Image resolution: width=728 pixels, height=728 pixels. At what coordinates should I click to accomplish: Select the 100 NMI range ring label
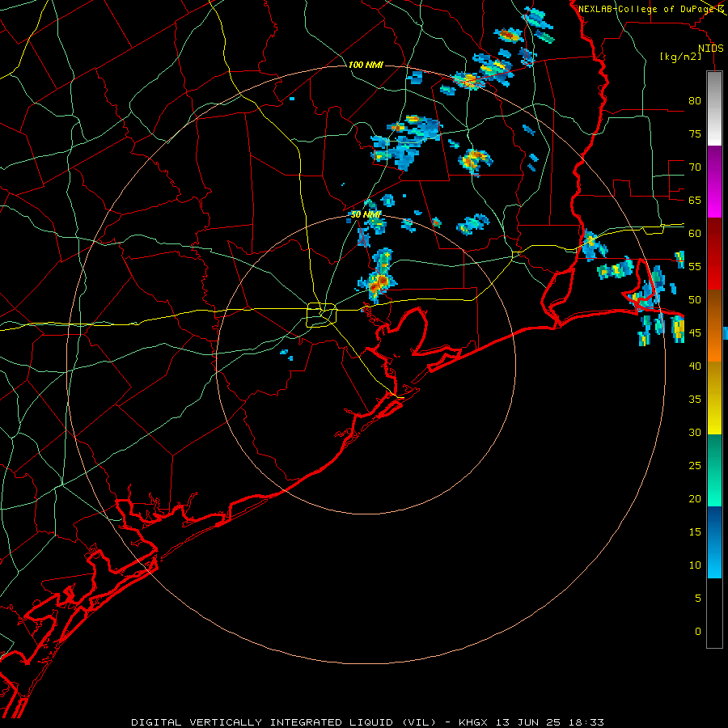(366, 65)
